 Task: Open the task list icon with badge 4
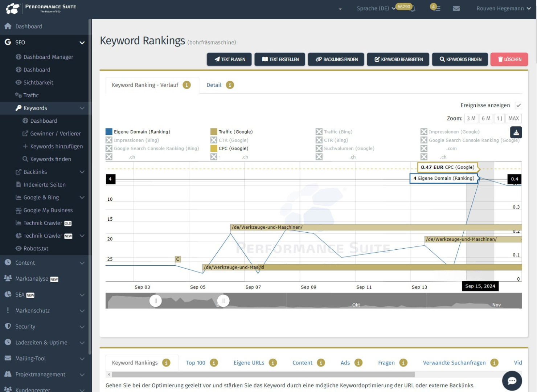(x=436, y=8)
